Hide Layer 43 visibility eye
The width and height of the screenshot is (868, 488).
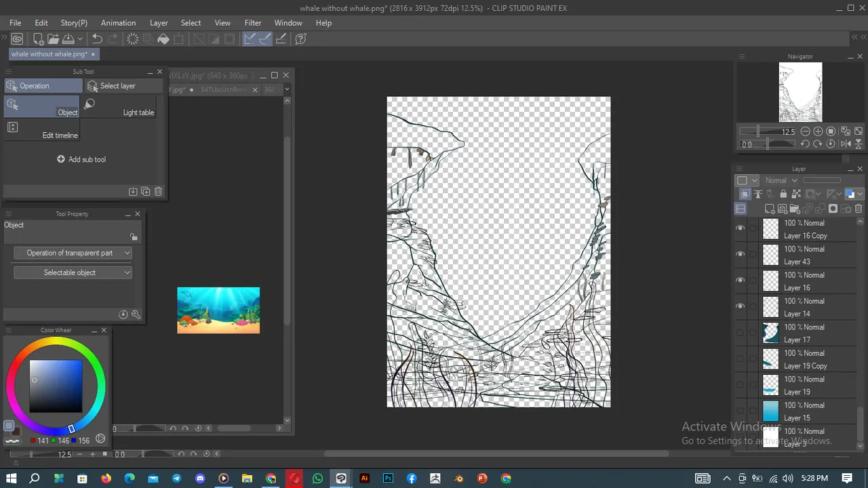point(740,254)
